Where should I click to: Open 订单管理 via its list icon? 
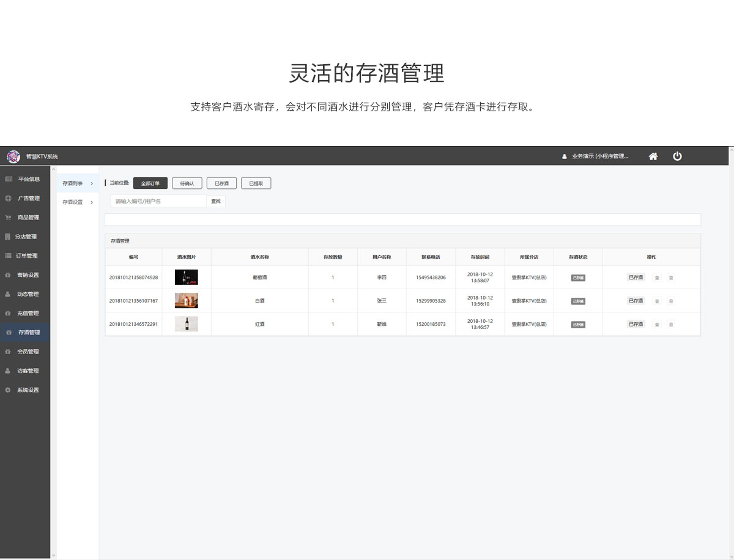tap(8, 256)
